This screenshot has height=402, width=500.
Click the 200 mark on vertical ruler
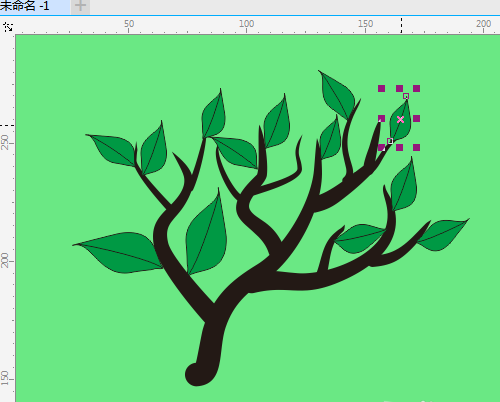point(5,260)
